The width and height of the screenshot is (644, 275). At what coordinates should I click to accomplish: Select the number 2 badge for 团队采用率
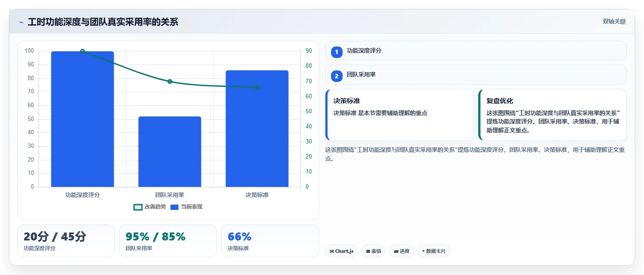pyautogui.click(x=336, y=76)
